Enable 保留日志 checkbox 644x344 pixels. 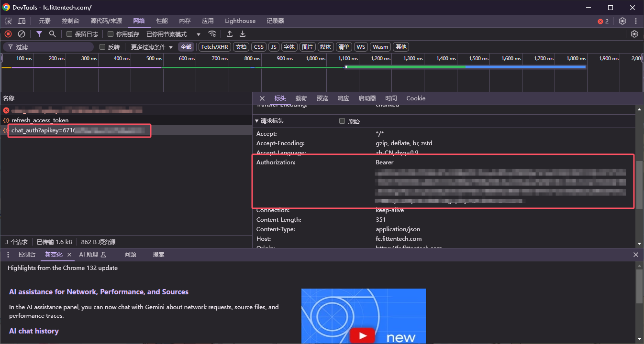pyautogui.click(x=69, y=34)
